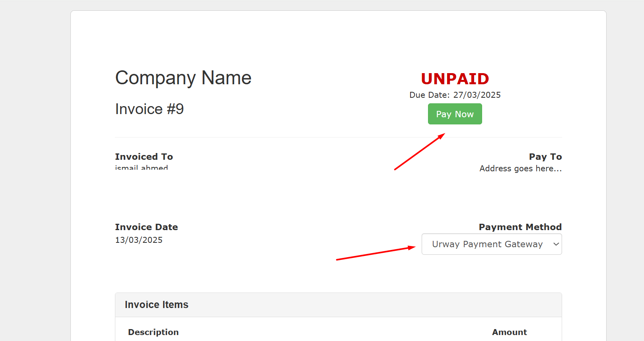The image size is (644, 341).
Task: Open the Urway Payment Gateway dropdown
Action: [x=492, y=244]
